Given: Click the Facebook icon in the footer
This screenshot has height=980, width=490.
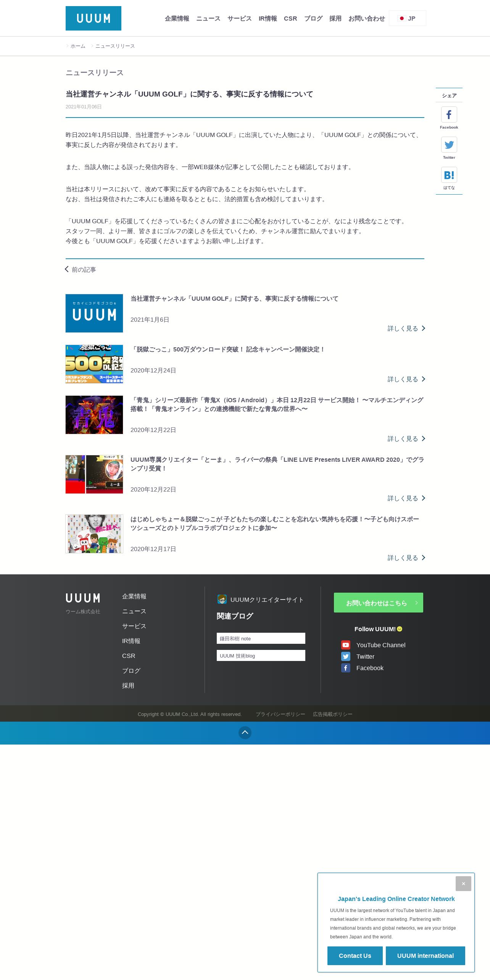Looking at the screenshot, I should pyautogui.click(x=346, y=668).
